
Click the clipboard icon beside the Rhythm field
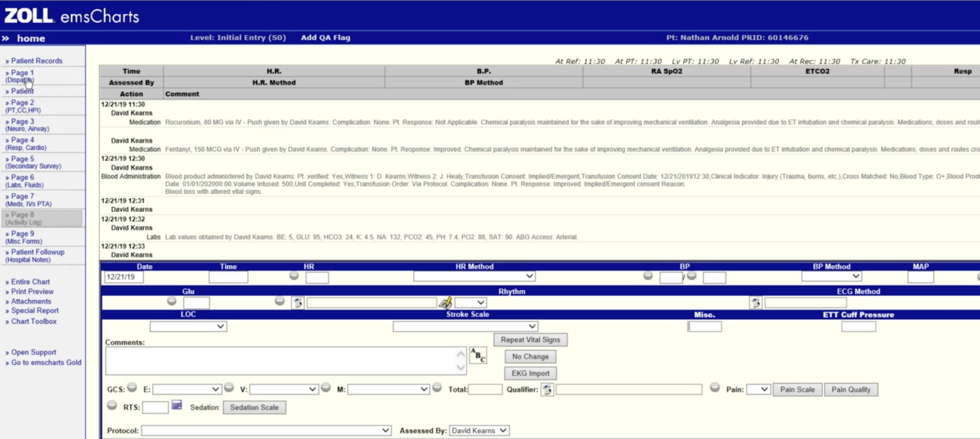(x=299, y=302)
